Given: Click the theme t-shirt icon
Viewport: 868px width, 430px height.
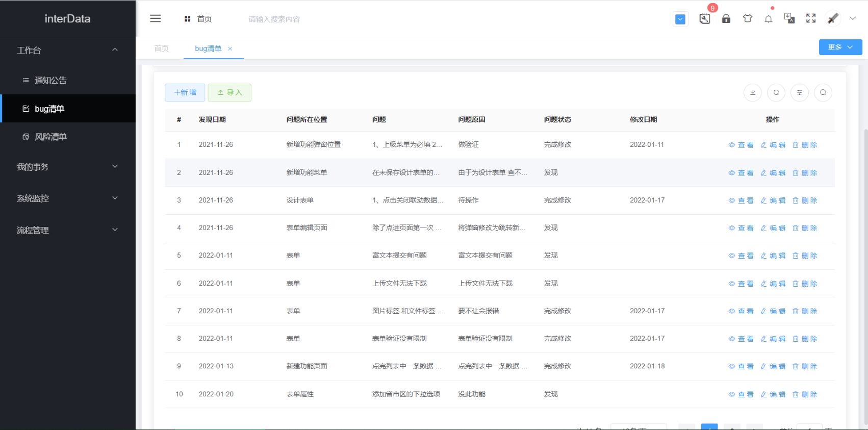Looking at the screenshot, I should pos(748,19).
